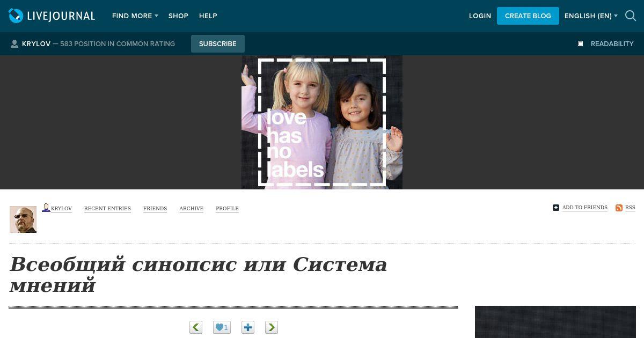The image size is (644, 338).
Task: Open the Archive journal tab
Action: tap(191, 208)
